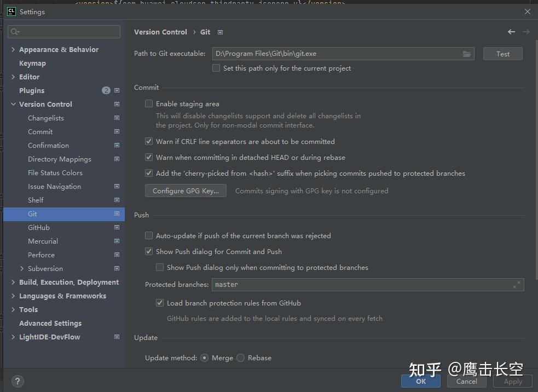Viewport: 538px width, 392px height.
Task: Click the expand icon in Protected branches field
Action: [x=517, y=284]
